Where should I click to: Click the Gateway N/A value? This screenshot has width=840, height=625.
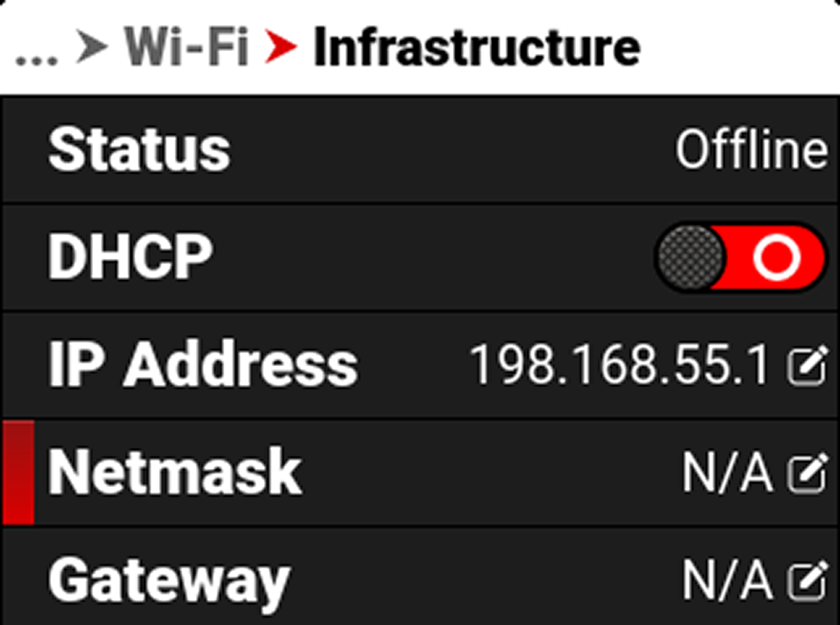coord(727,581)
